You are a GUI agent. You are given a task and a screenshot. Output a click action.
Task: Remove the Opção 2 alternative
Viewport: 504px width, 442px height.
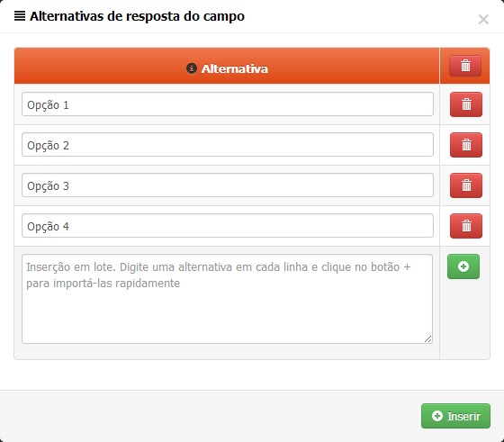pyautogui.click(x=466, y=145)
